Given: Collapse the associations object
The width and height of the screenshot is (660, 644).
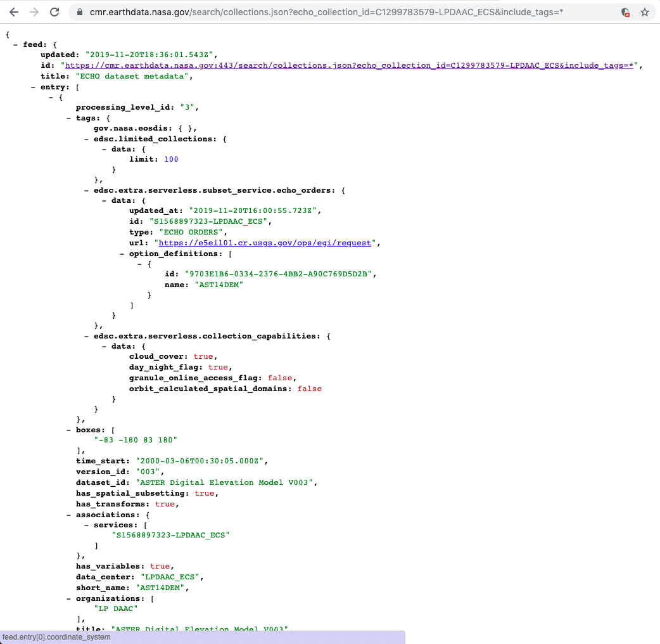Looking at the screenshot, I should [x=69, y=515].
